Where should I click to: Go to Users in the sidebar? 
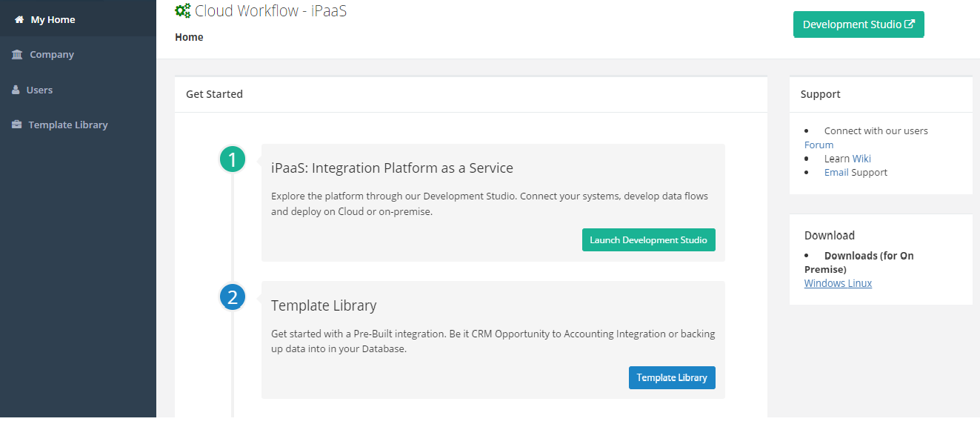click(39, 90)
